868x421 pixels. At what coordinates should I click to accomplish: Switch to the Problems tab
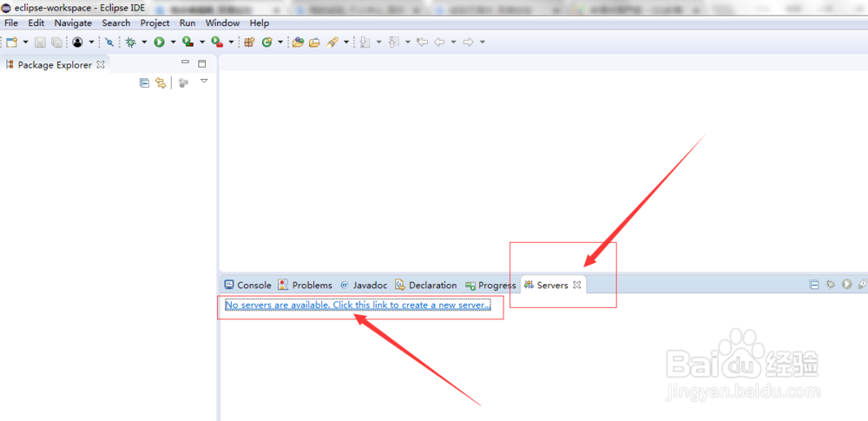point(305,286)
